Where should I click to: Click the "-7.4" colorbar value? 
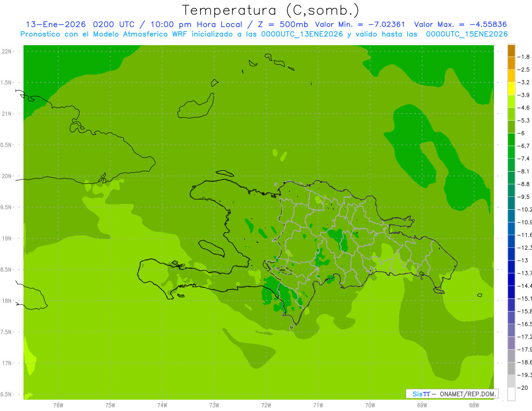524,158
